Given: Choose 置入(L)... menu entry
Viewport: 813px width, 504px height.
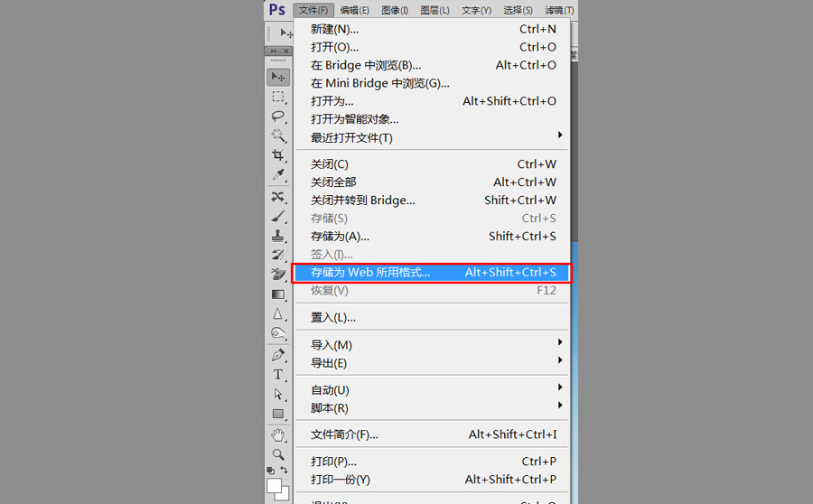Looking at the screenshot, I should coord(433,317).
